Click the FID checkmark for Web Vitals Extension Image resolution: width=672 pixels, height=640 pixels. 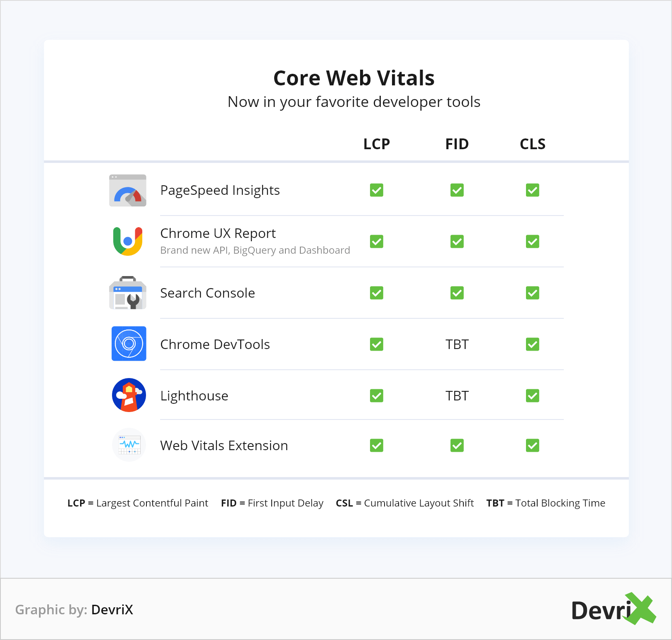[x=457, y=446]
